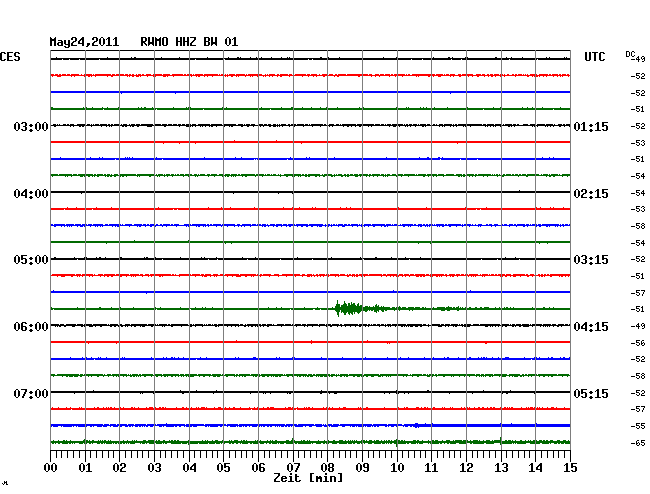The width and height of the screenshot is (650, 494).
Task: Click the 01:15 UTC time label
Action: pyautogui.click(x=591, y=126)
